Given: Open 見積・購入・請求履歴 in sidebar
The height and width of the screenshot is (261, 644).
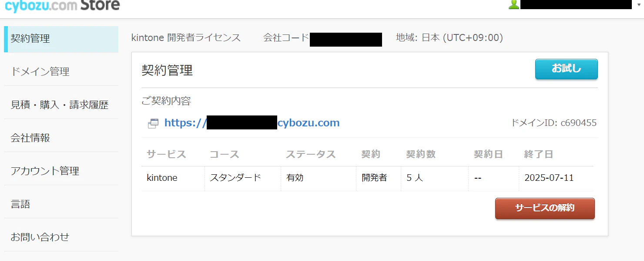Looking at the screenshot, I should click(61, 105).
